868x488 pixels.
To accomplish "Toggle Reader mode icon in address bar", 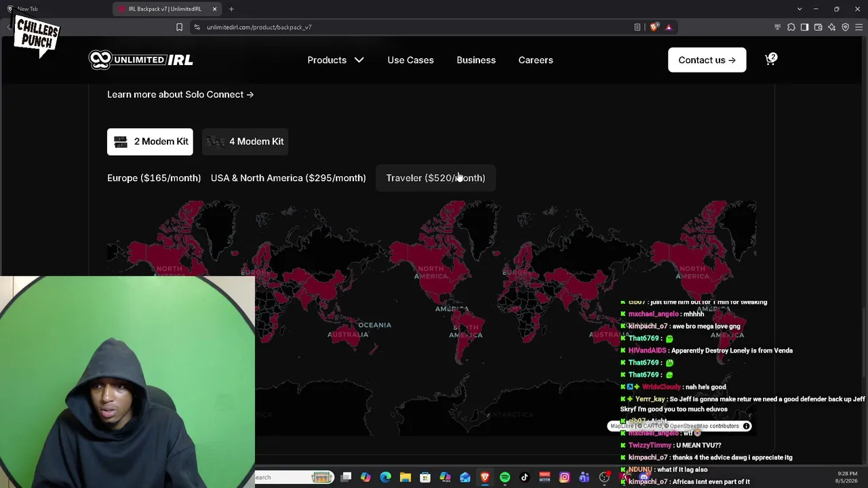I will 637,27.
